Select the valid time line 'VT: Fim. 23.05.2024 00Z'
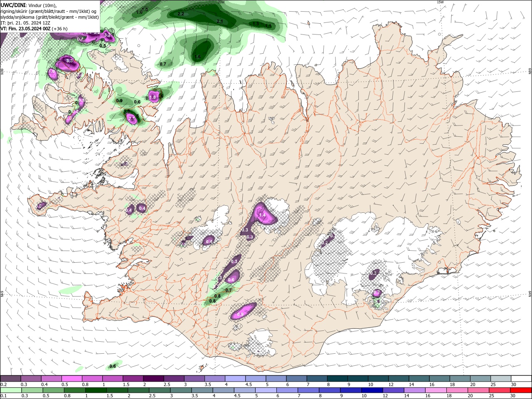This screenshot has height=399, width=532. pyautogui.click(x=26, y=29)
